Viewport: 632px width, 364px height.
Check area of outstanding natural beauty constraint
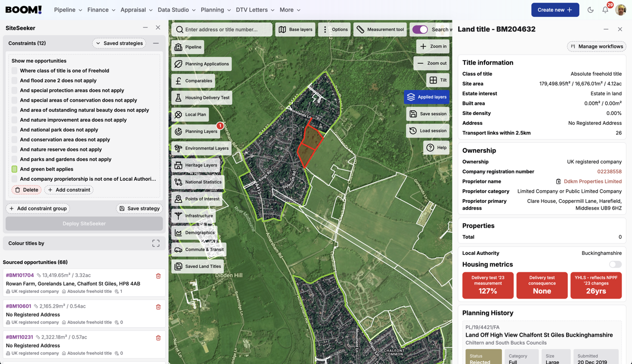click(x=14, y=110)
